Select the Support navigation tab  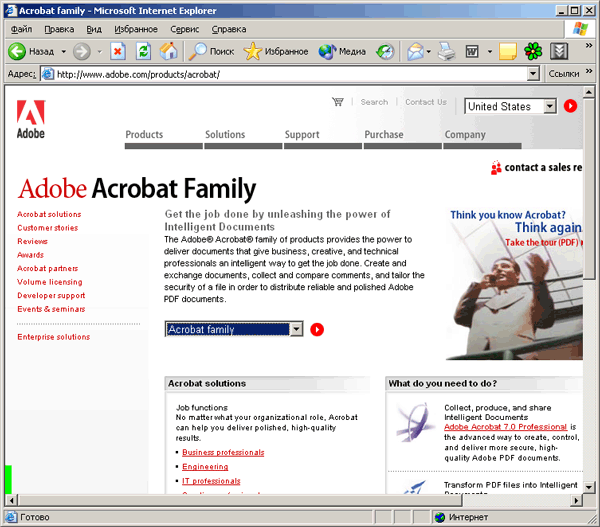[323, 138]
